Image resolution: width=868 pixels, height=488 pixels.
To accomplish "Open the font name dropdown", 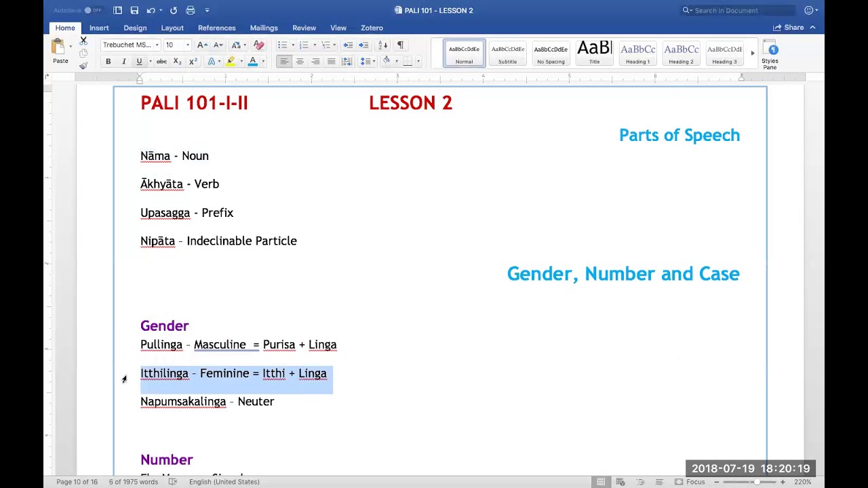I will click(157, 45).
